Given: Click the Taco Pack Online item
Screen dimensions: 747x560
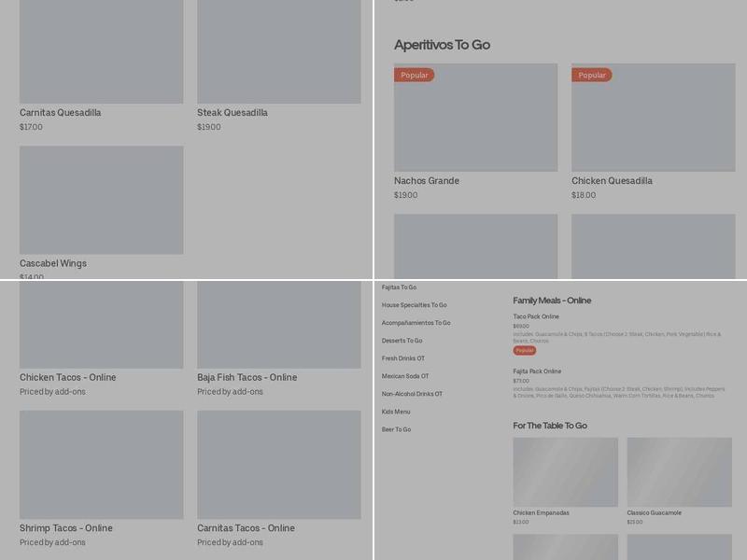Looking at the screenshot, I should tap(536, 316).
